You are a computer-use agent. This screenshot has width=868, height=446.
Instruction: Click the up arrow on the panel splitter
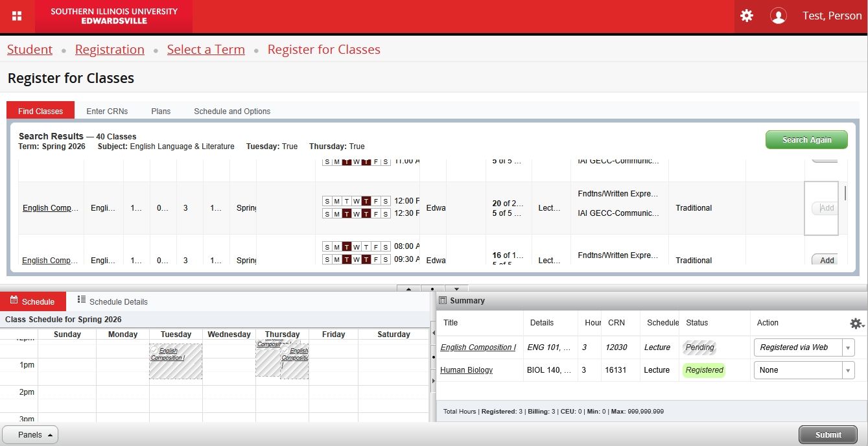tap(408, 288)
